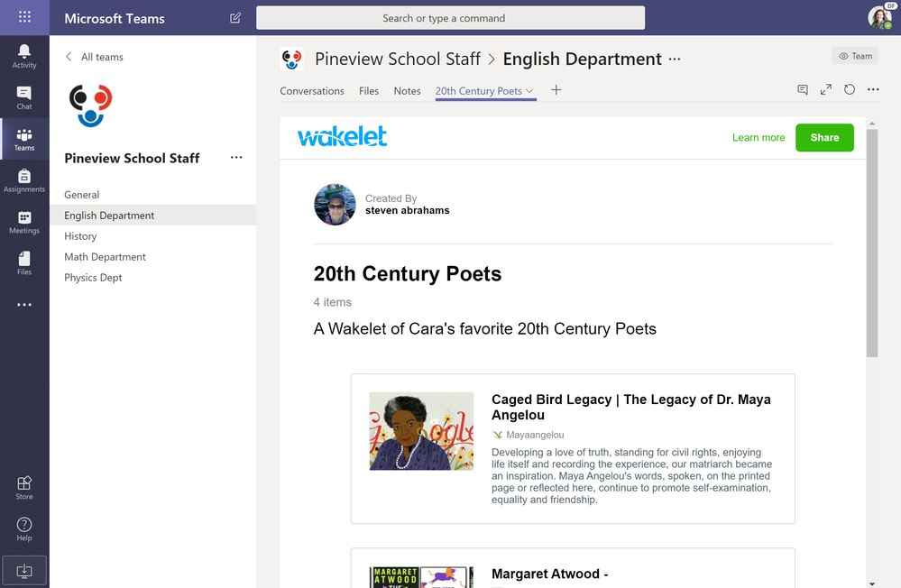
Task: Open Pineview School Staff more options
Action: pyautogui.click(x=236, y=158)
